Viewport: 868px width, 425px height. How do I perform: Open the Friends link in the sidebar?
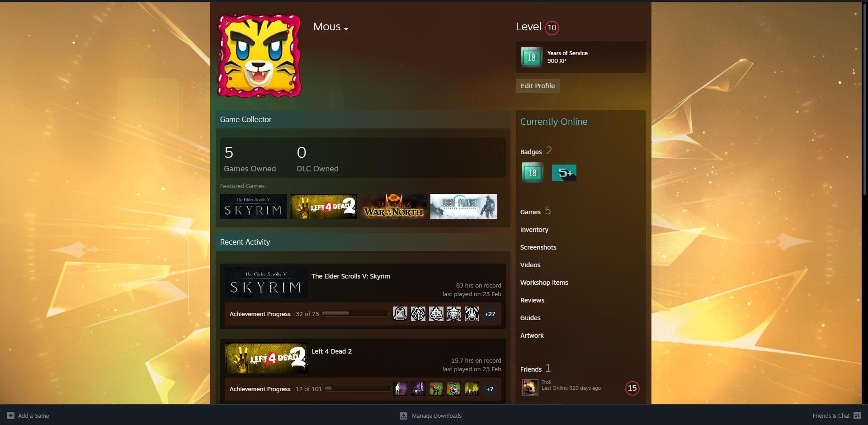coord(531,369)
